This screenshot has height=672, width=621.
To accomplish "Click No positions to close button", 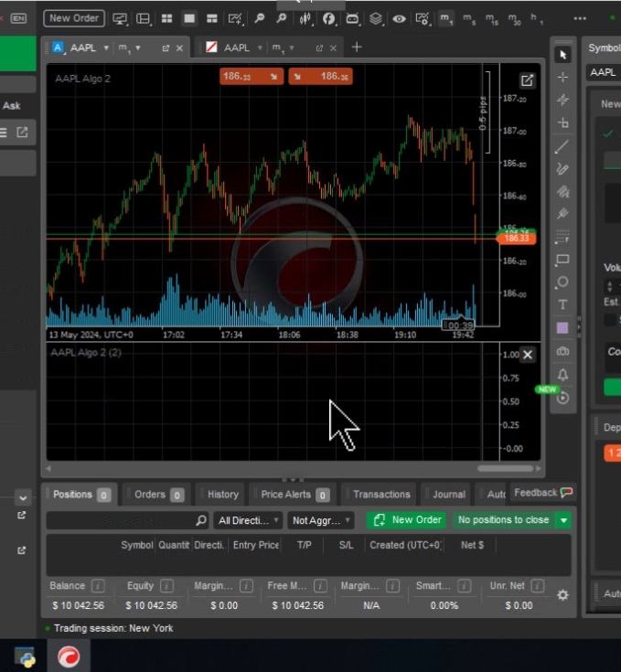I will 504,520.
